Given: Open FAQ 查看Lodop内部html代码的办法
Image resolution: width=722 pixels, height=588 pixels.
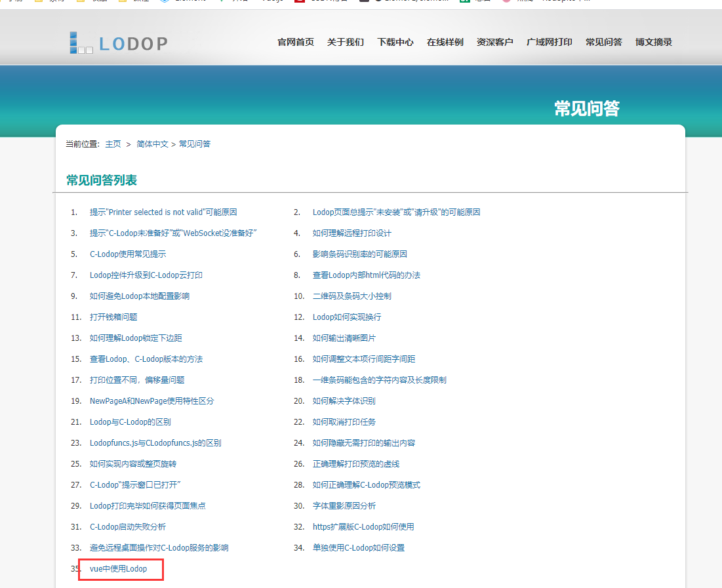Looking at the screenshot, I should tap(367, 275).
